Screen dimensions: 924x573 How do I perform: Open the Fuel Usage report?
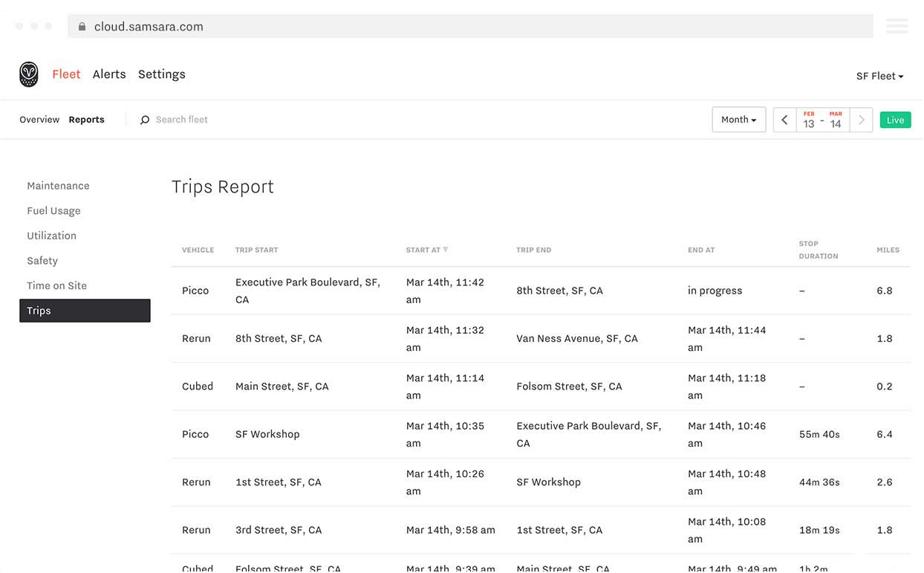pyautogui.click(x=53, y=211)
